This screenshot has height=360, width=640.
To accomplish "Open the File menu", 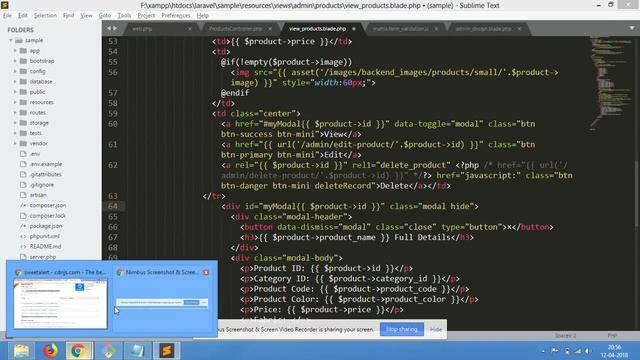I will pos(7,16).
